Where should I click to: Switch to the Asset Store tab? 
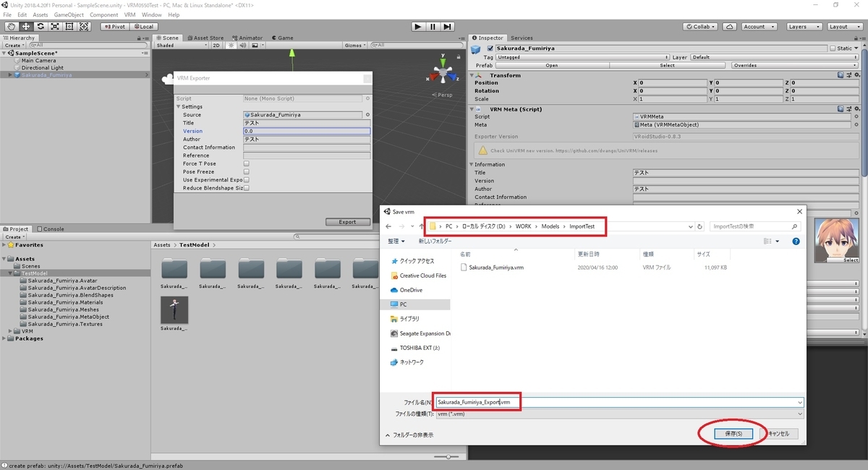205,38
